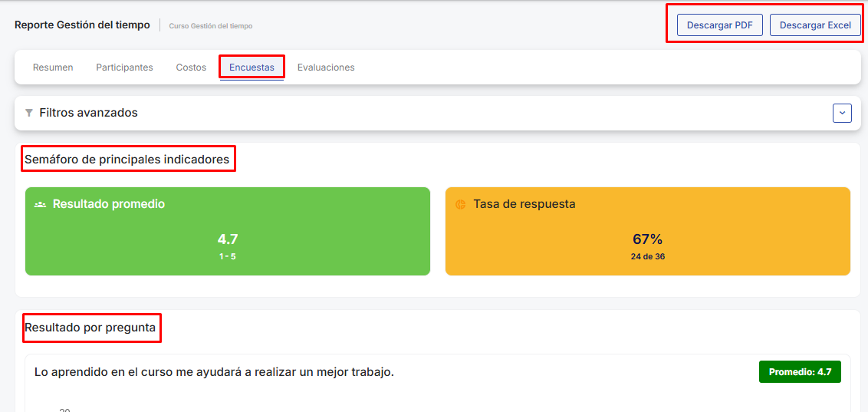Click the 4.7 value in the green card
Image resolution: width=868 pixels, height=412 pixels.
(x=228, y=239)
